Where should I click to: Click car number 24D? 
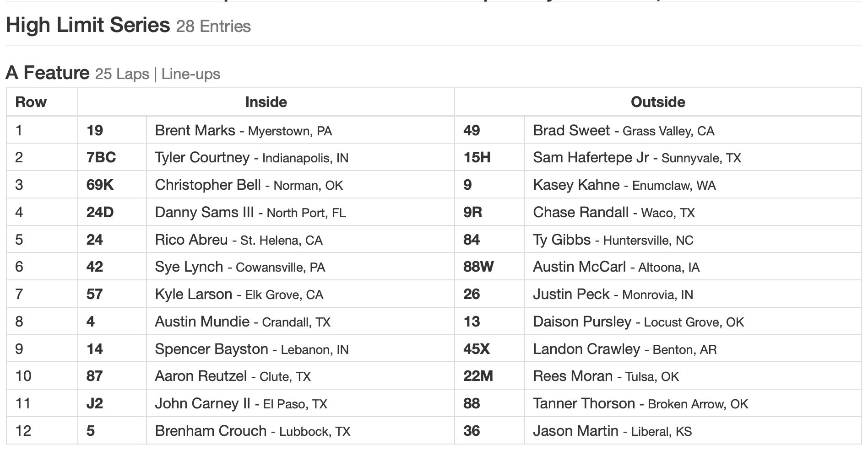(100, 212)
